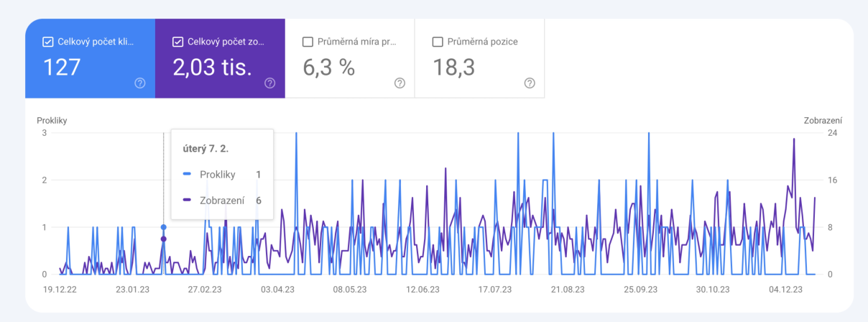Uncheck Celkový počet zobrazení checkbox

pyautogui.click(x=177, y=42)
